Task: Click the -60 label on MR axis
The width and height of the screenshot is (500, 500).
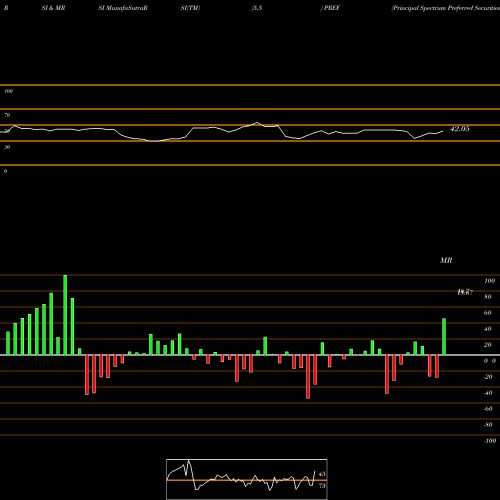Action: 488,409
